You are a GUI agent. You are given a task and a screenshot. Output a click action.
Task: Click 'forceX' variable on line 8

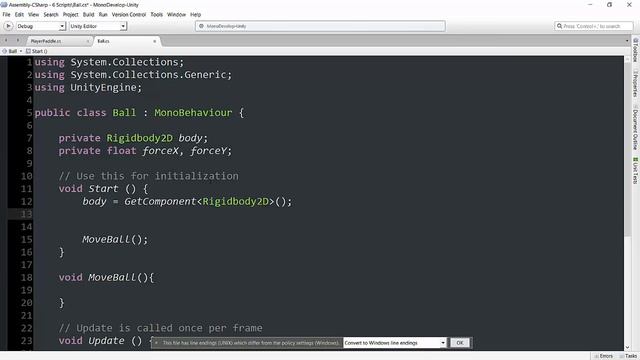[x=160, y=151]
